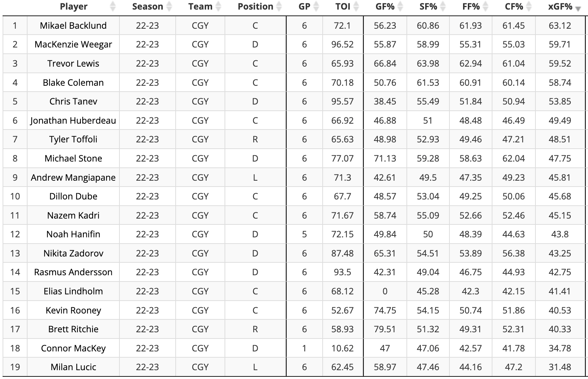Click the Jonathan Huberdeau name cell

tap(73, 121)
